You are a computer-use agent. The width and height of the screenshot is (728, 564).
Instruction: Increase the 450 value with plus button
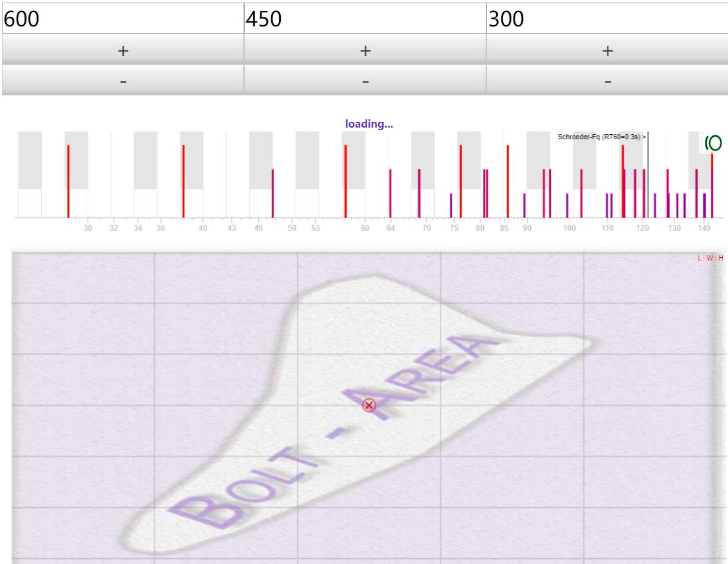365,50
